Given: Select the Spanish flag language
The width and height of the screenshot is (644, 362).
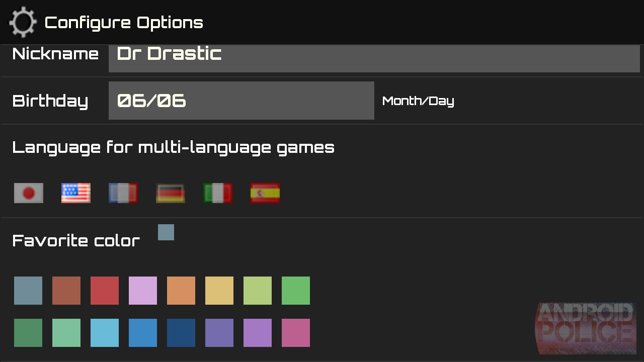Looking at the screenshot, I should 265,193.
